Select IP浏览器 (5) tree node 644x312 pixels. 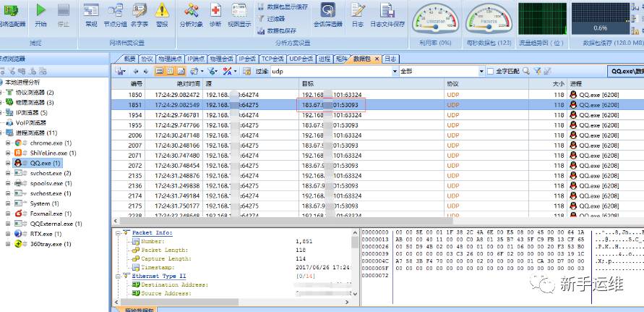point(31,112)
